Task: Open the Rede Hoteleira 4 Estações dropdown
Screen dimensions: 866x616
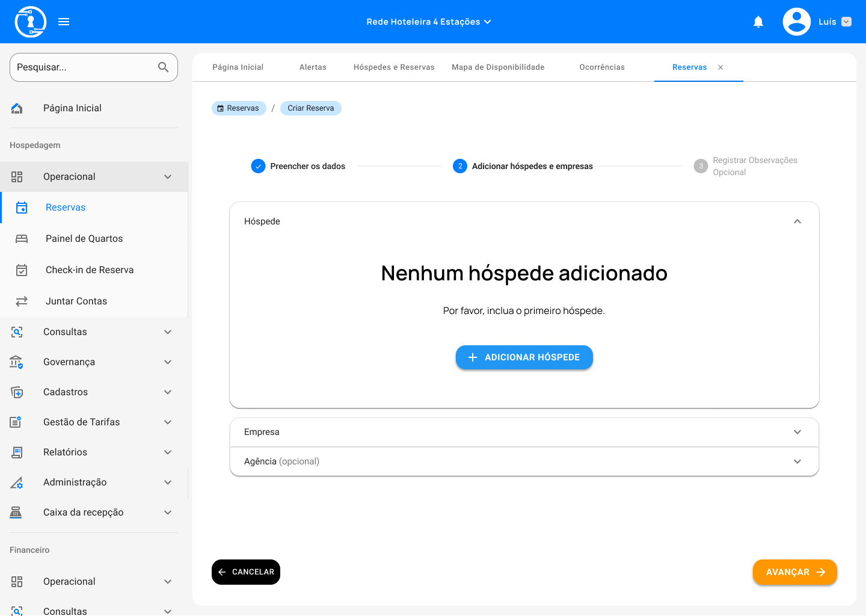Action: (x=428, y=22)
